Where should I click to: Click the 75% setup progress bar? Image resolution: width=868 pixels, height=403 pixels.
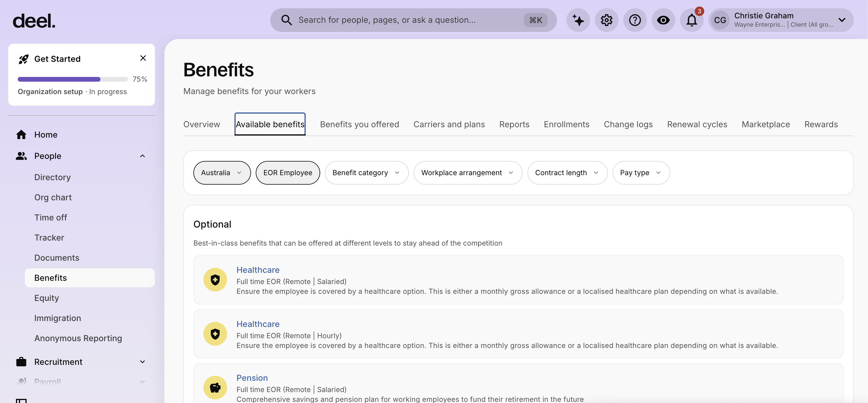click(x=73, y=79)
